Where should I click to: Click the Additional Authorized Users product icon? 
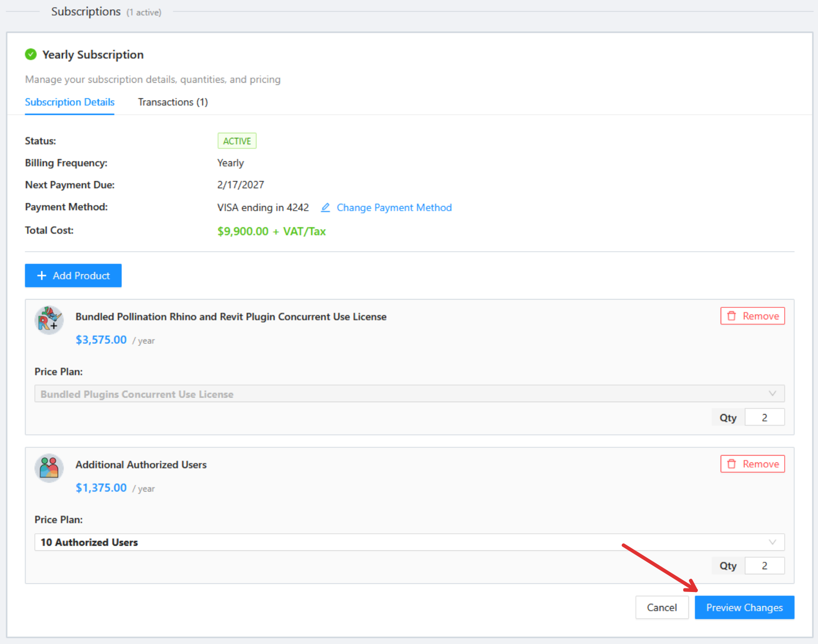[x=49, y=468]
